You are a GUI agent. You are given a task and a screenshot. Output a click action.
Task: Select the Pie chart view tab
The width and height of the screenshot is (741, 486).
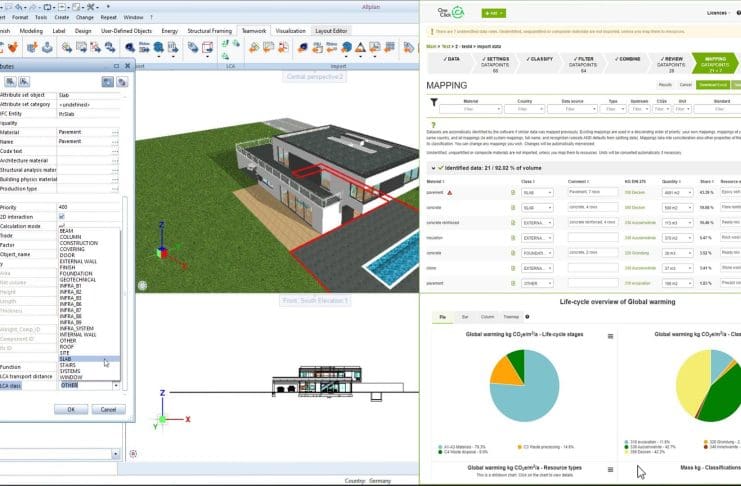[441, 317]
